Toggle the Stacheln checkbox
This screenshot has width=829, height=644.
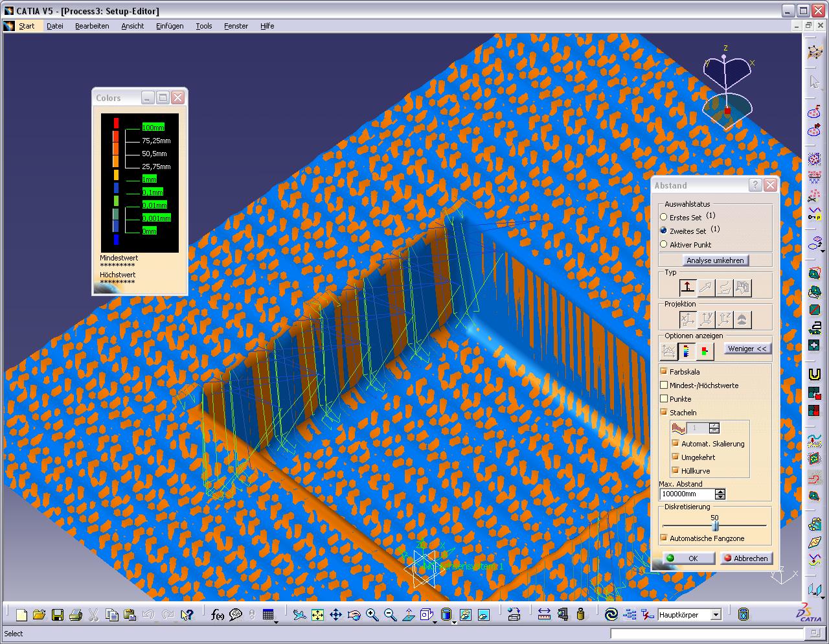(x=663, y=412)
